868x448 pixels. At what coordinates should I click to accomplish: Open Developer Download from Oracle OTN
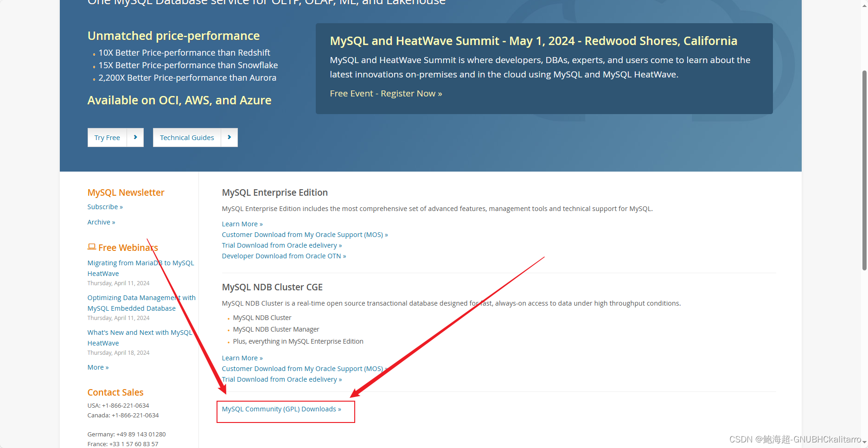pyautogui.click(x=284, y=256)
